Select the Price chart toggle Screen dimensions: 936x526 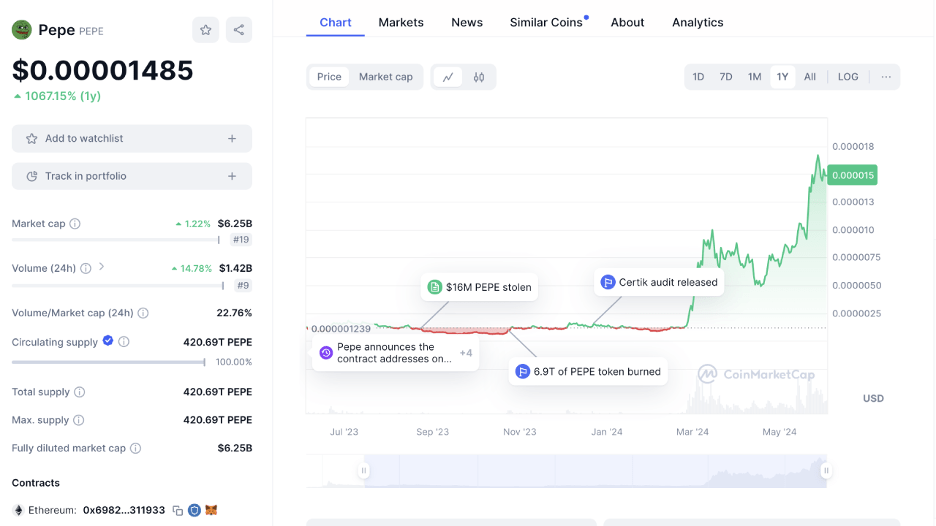[329, 77]
